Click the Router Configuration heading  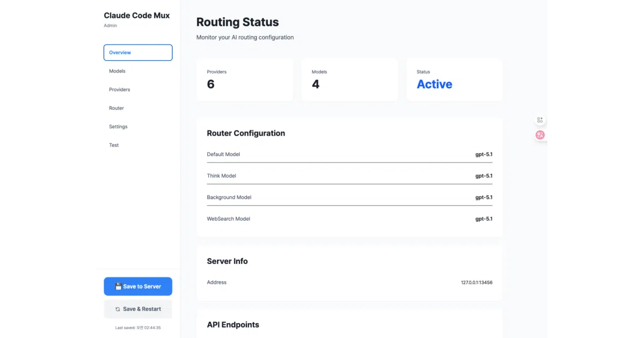[246, 133]
